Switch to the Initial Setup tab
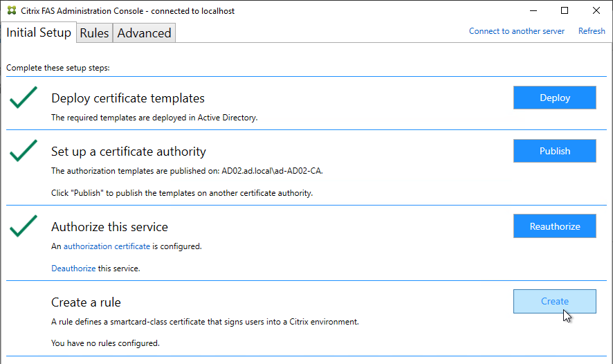Image resolution: width=613 pixels, height=364 pixels. (x=39, y=33)
